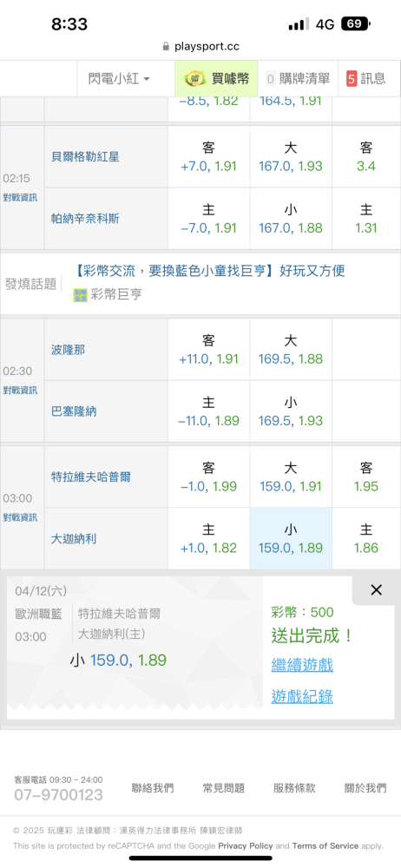
Task: Tap the playsport.cc address bar
Action: pos(200,47)
